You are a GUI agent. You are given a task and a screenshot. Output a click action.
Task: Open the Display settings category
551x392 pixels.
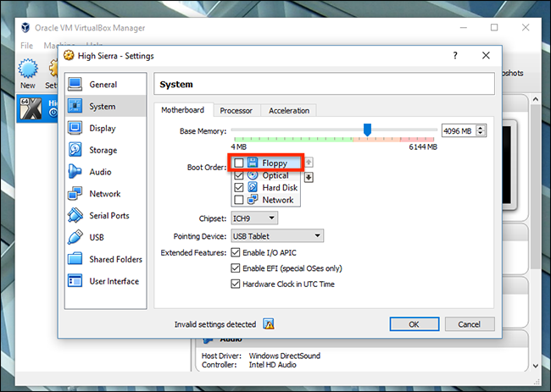[x=105, y=128]
